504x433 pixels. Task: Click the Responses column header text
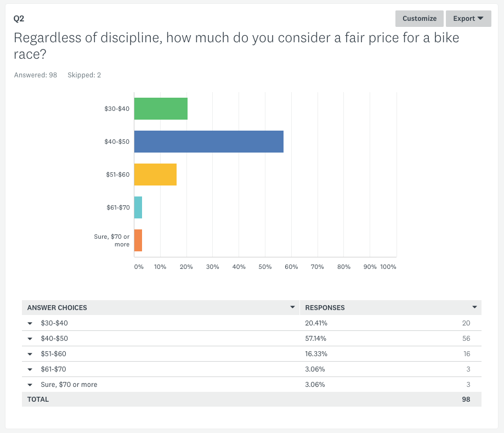click(325, 307)
